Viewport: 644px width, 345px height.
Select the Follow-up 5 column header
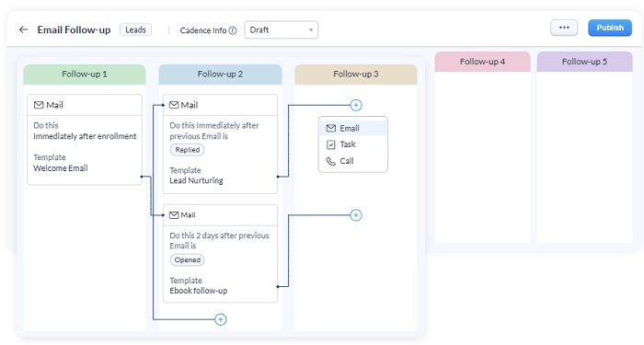pos(584,62)
